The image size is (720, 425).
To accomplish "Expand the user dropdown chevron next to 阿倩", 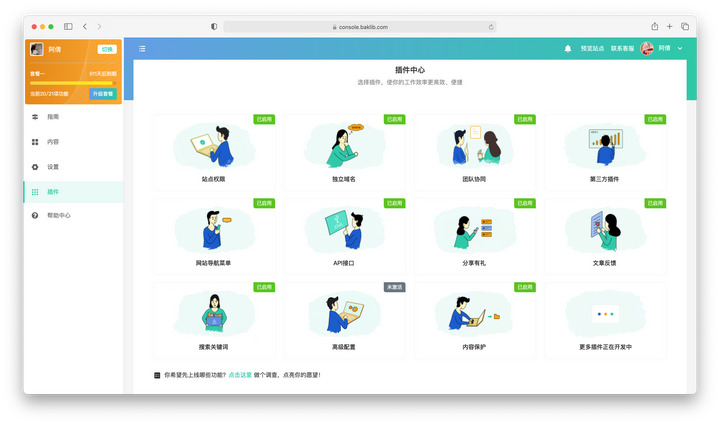I will click(680, 48).
